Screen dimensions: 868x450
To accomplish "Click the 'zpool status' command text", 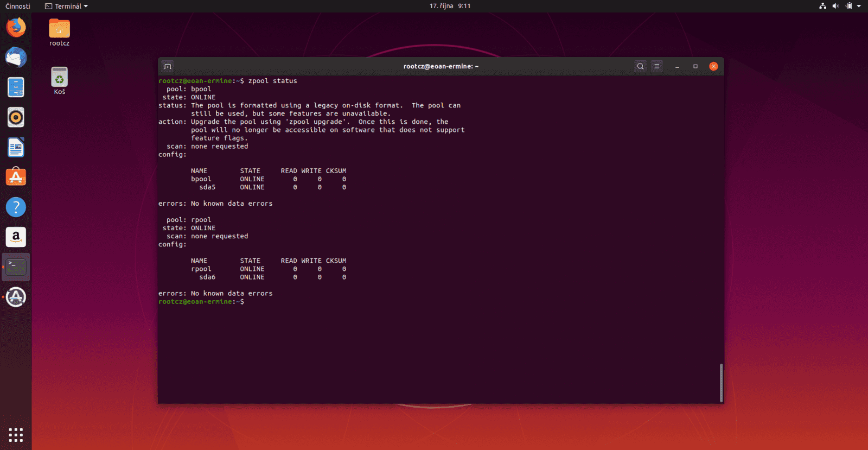I will click(x=272, y=81).
